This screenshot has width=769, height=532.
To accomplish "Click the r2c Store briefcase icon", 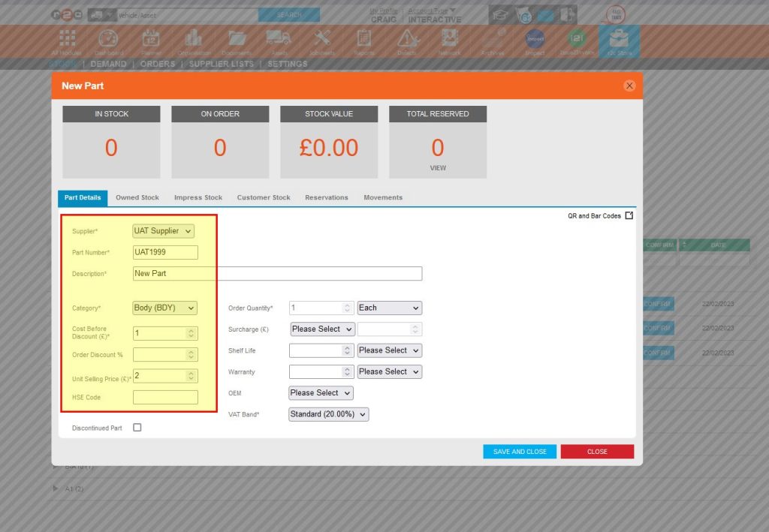I will point(618,39).
